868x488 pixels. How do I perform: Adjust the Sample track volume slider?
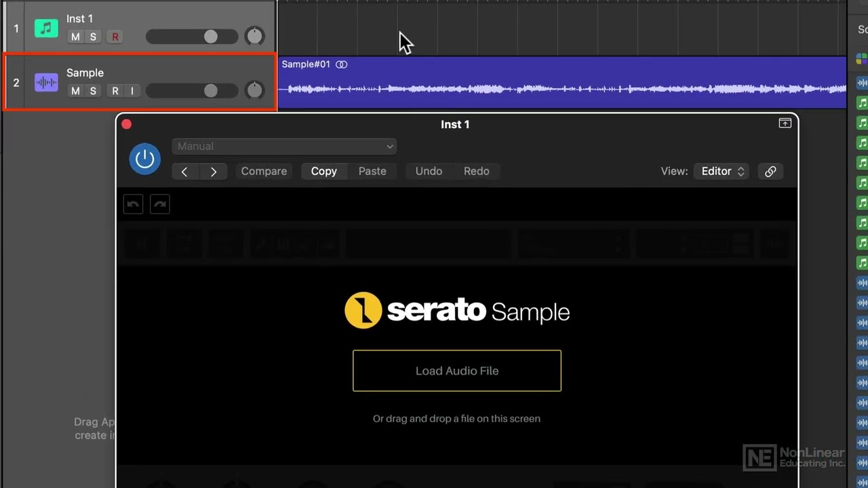192,91
